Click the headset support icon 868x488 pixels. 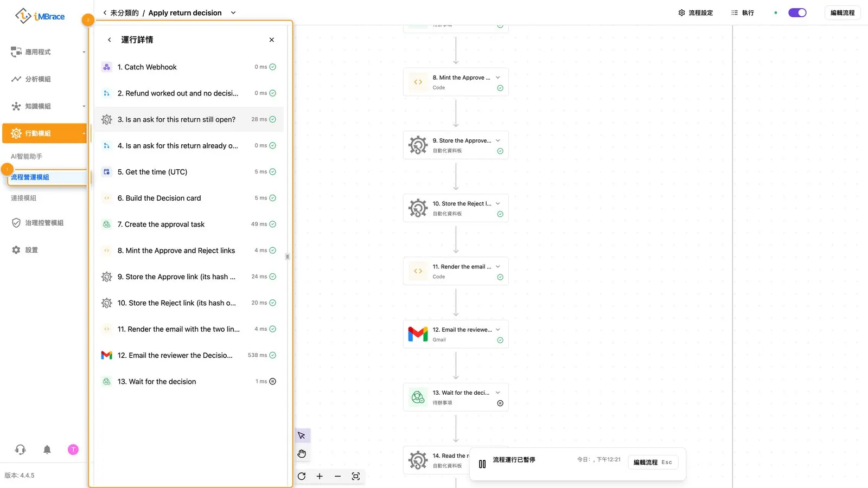pos(21,450)
